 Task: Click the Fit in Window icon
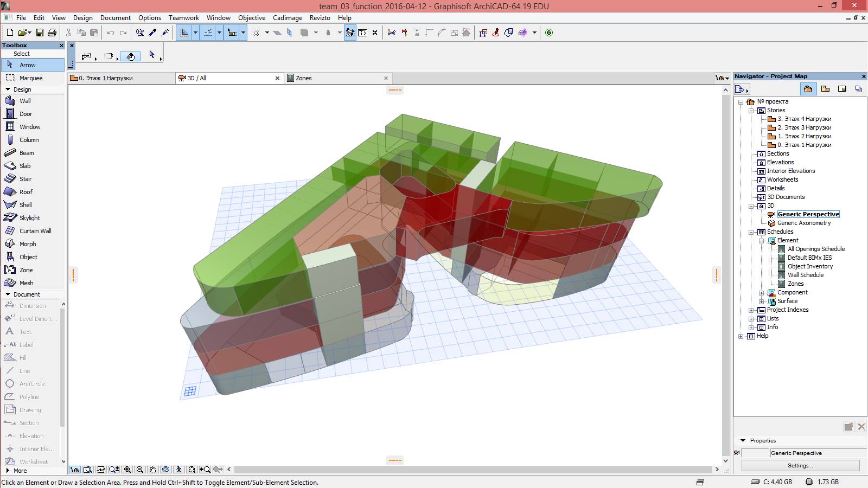192,470
